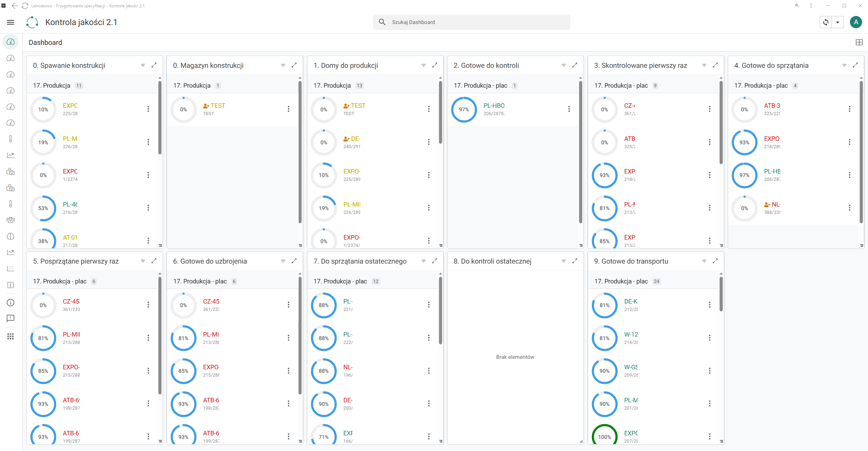Click the Dashboard page heading
This screenshot has width=868, height=451.
[x=45, y=42]
